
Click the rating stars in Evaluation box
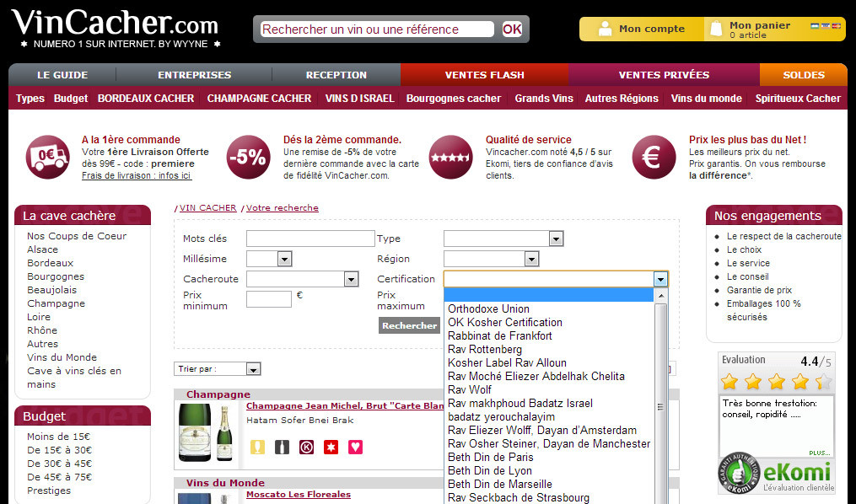[776, 381]
